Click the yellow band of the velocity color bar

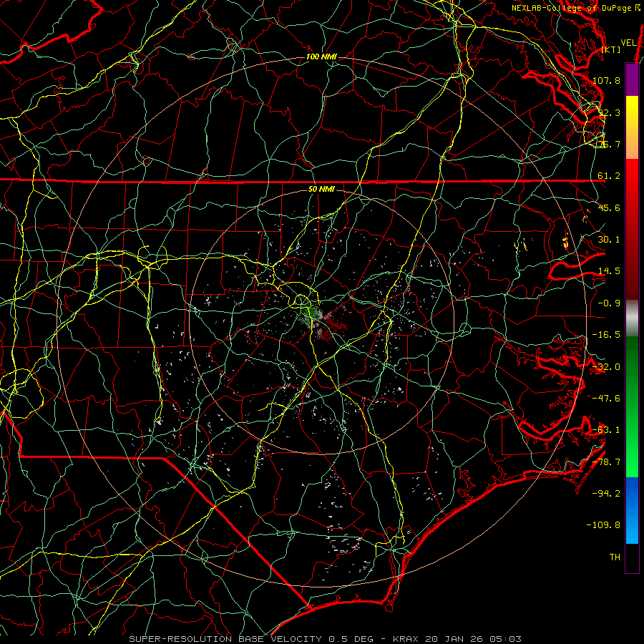(632, 111)
